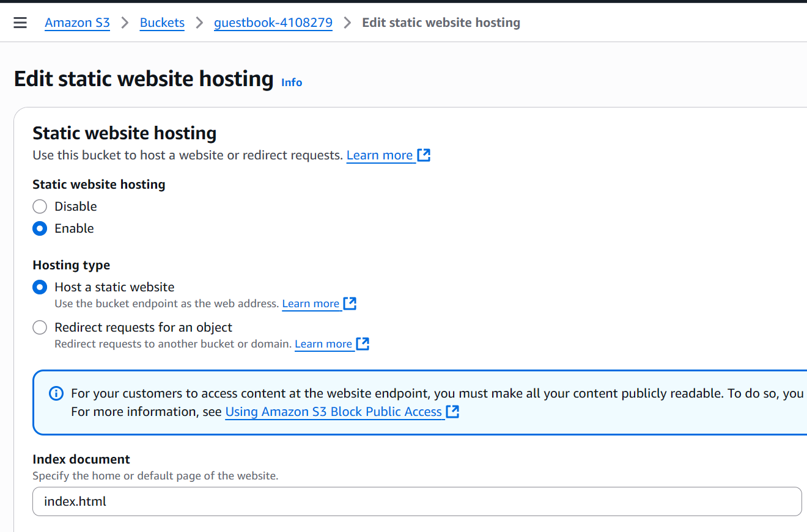Viewport: 807px width, 532px height.
Task: Select Enable for static website hosting
Action: [40, 228]
